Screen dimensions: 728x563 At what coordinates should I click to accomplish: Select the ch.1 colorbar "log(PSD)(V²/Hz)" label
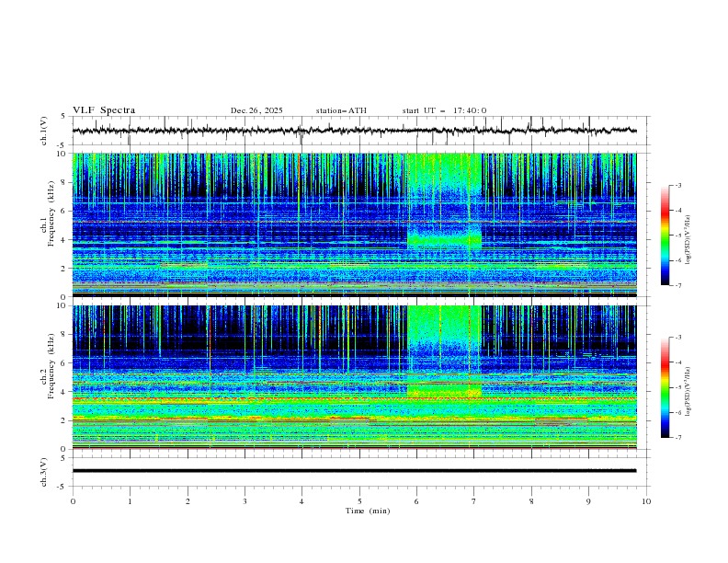pyautogui.click(x=688, y=240)
